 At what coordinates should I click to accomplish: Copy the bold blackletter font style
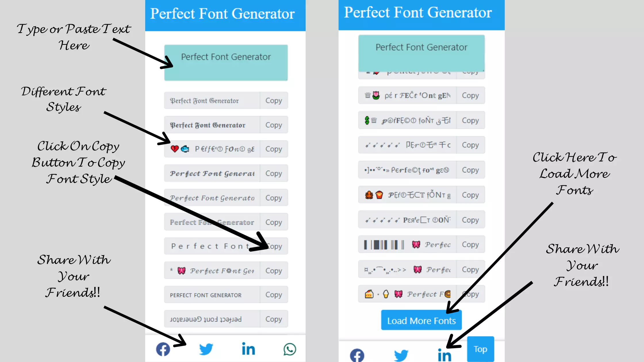click(273, 125)
